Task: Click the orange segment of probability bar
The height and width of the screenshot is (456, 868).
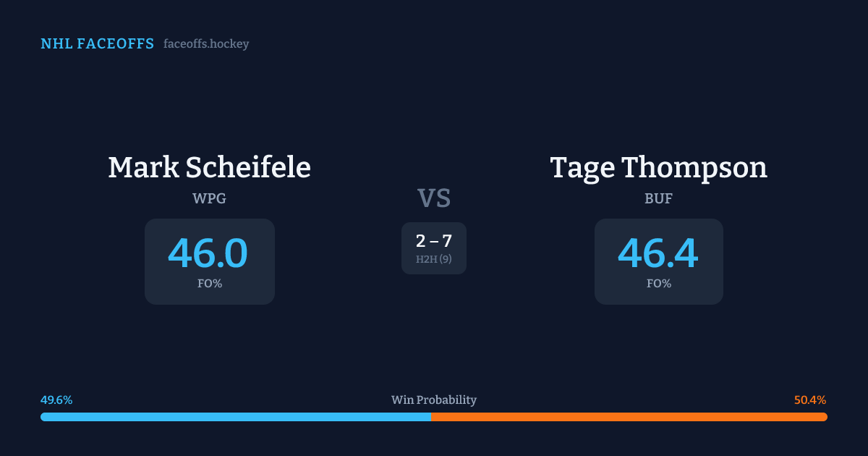Action: tap(629, 417)
